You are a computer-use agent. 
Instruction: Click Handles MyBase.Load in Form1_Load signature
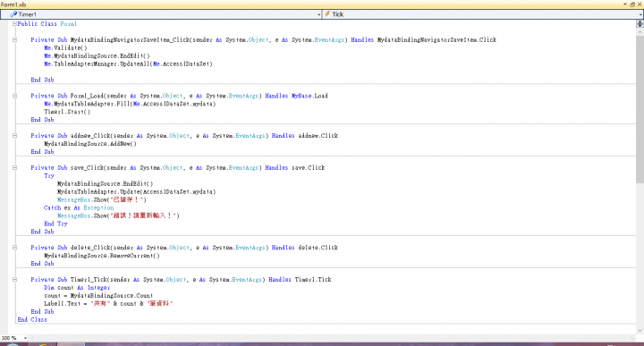[x=297, y=96]
